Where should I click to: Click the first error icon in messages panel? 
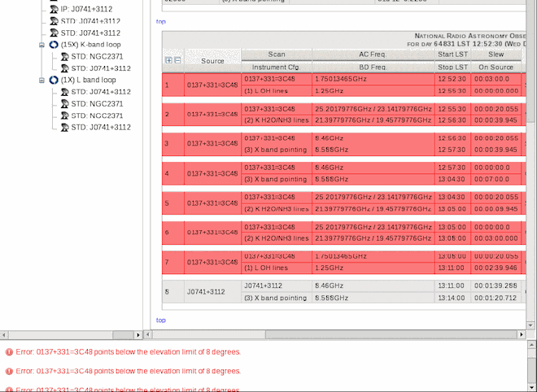tap(9, 352)
